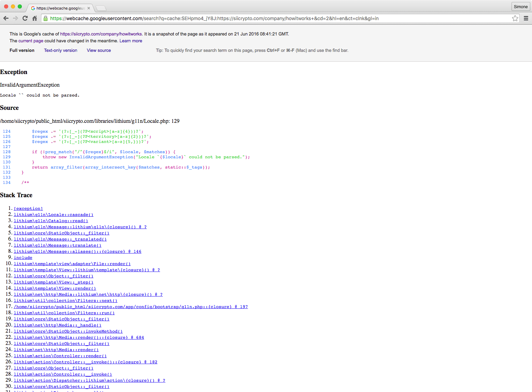Toggle the bookmark star for this page

point(515,18)
